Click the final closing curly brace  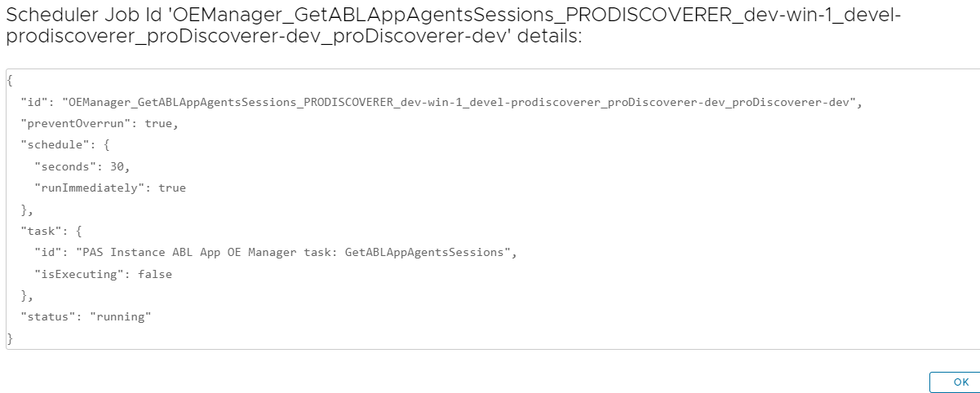pyautogui.click(x=9, y=338)
